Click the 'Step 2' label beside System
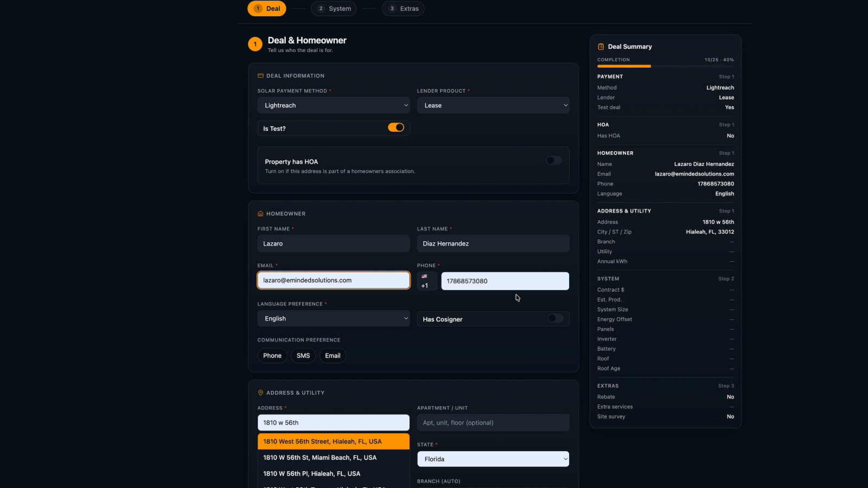Image resolution: width=868 pixels, height=488 pixels. tap(726, 279)
